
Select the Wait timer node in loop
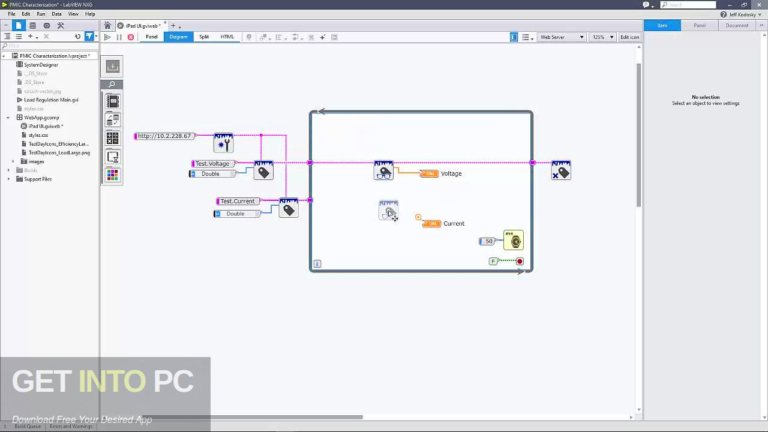[x=513, y=240]
